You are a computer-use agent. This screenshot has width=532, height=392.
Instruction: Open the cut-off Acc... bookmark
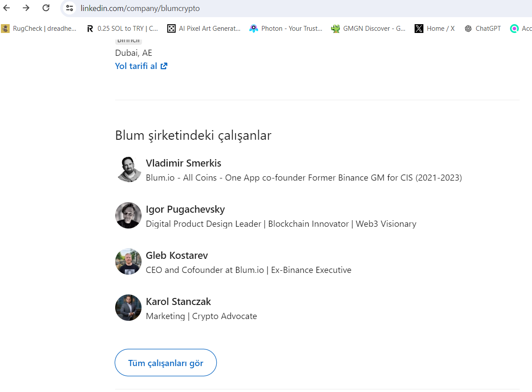[521, 29]
